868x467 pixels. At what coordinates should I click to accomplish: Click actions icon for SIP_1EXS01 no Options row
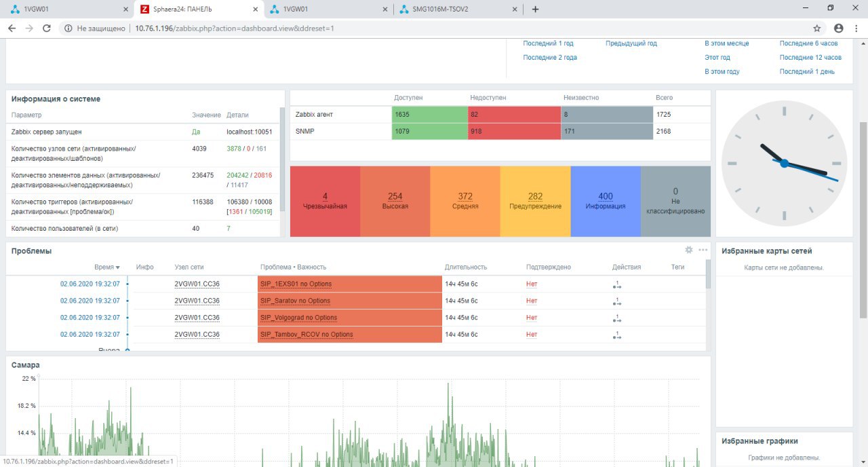pos(617,284)
